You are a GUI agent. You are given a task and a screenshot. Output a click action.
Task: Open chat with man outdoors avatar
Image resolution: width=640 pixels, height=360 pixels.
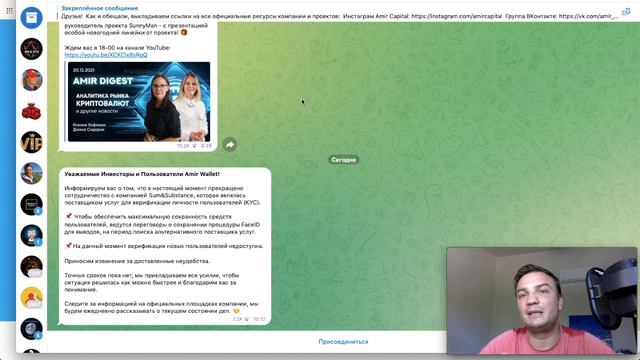(31, 173)
